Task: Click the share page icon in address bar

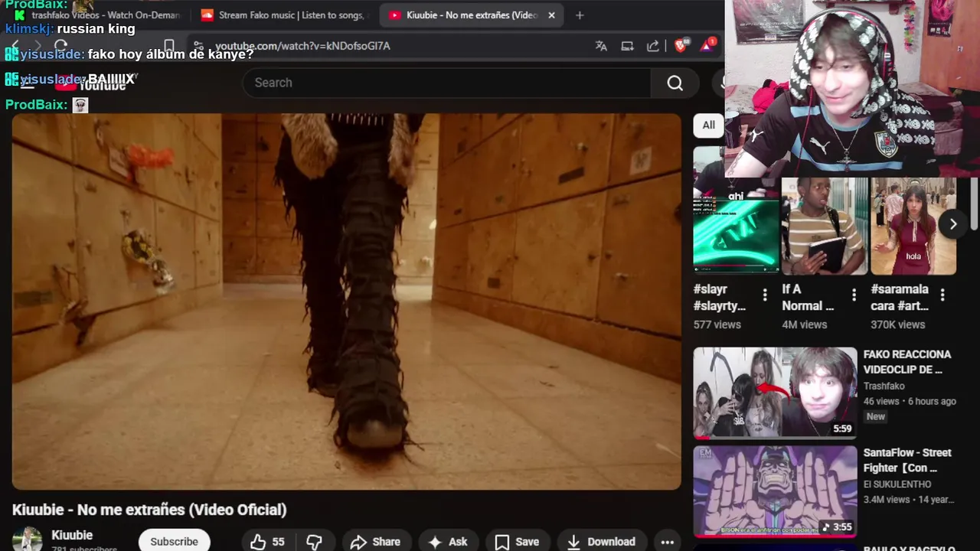Action: click(653, 46)
